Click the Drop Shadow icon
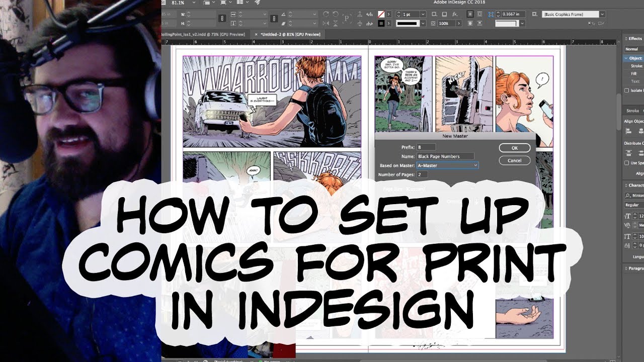The height and width of the screenshot is (362, 644). (444, 14)
